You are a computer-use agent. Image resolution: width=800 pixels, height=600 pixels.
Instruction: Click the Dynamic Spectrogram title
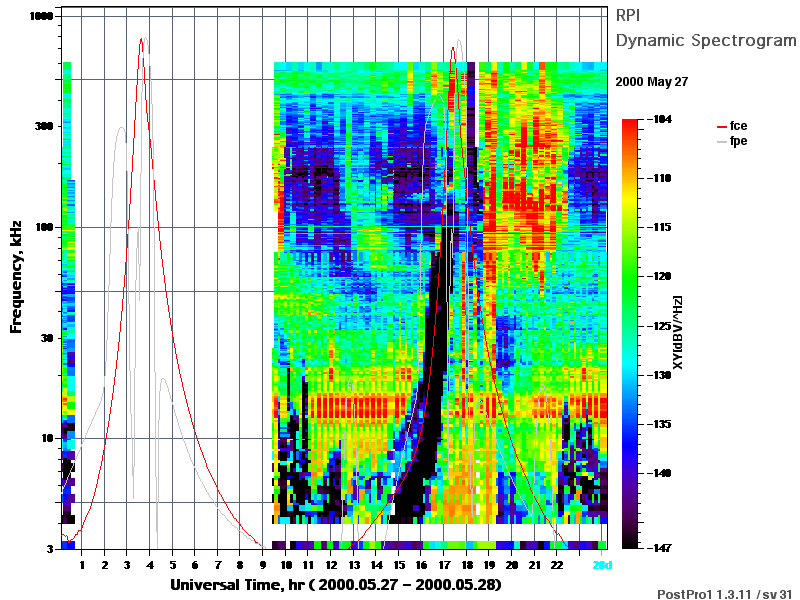pos(706,40)
